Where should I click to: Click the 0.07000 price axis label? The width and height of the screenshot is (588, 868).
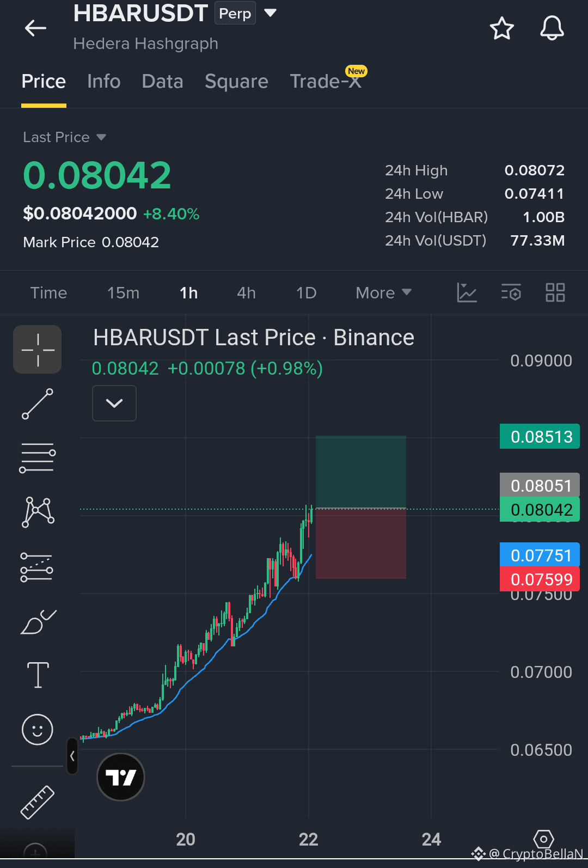tap(541, 672)
